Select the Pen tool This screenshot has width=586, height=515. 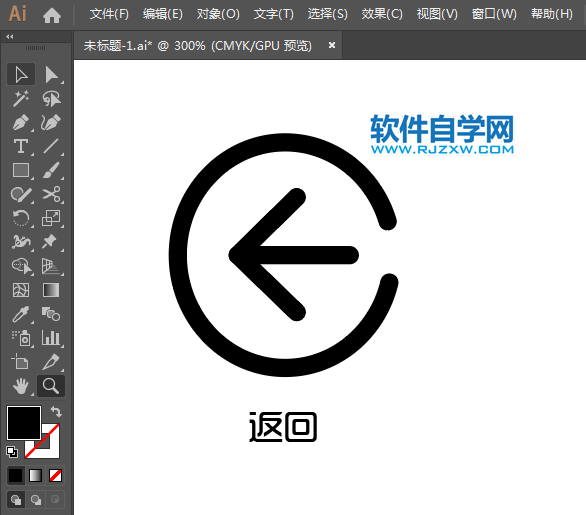(21, 122)
